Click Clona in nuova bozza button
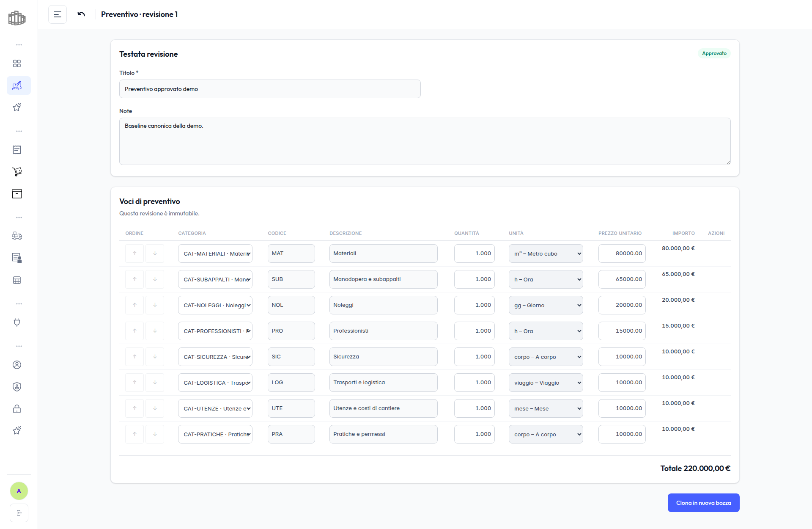Viewport: 812px width, 529px height. pyautogui.click(x=704, y=503)
